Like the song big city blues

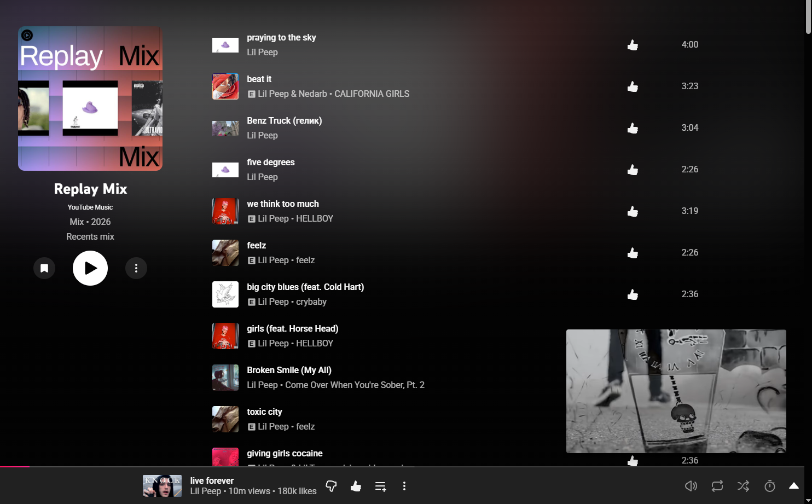(x=633, y=294)
